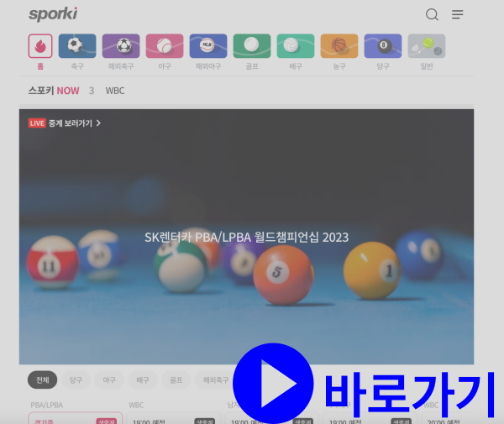Select the 해외축구 filter tab
The height and width of the screenshot is (424, 504).
click(x=215, y=380)
